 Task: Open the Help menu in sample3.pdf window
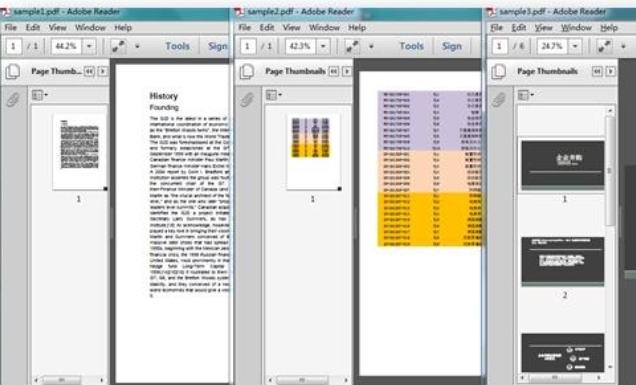609,28
